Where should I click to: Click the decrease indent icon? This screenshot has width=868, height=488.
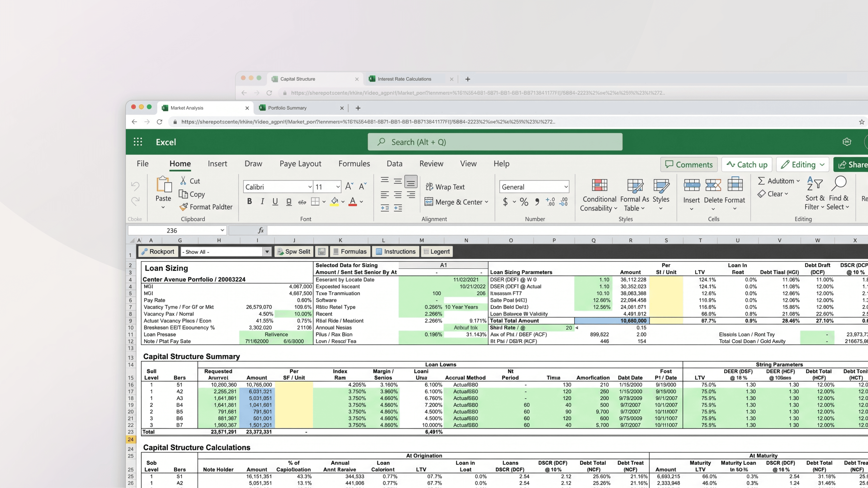click(385, 208)
